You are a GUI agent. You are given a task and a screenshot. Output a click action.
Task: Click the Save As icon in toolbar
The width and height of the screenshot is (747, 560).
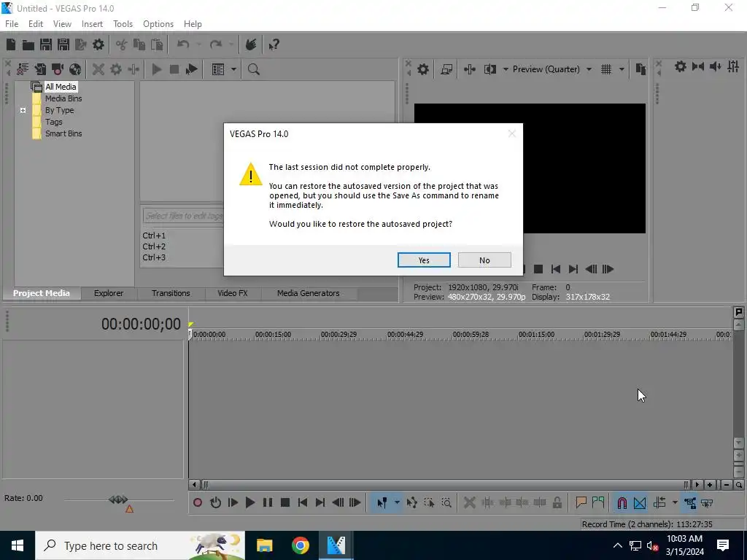63,44
